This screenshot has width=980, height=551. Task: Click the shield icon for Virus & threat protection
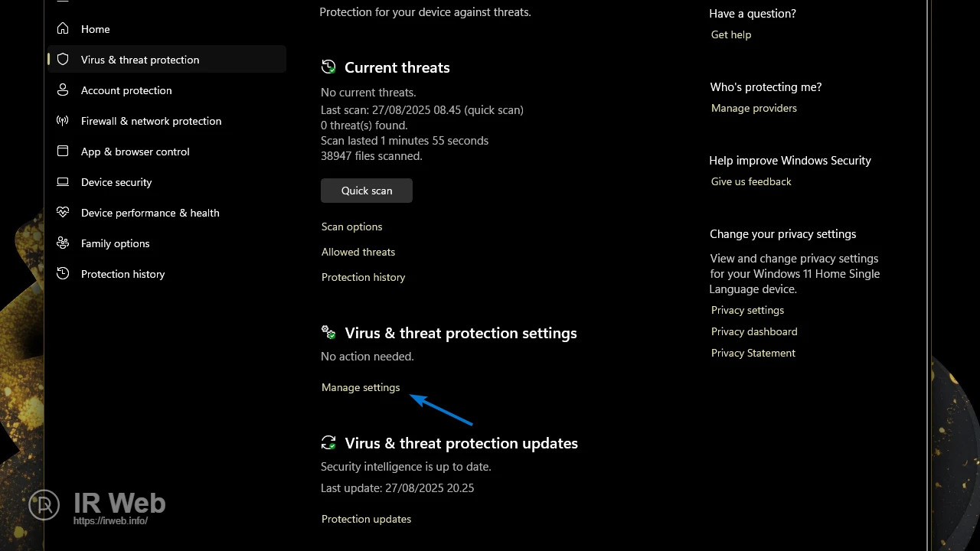pos(63,60)
